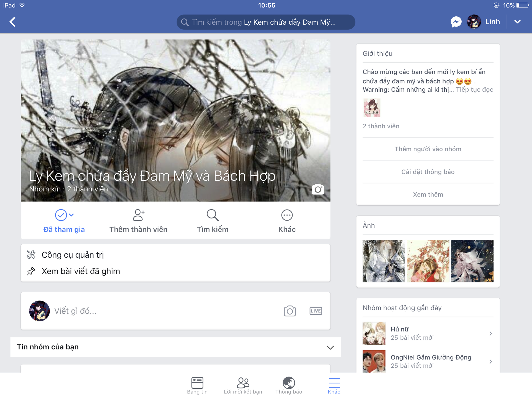Screen dimensions: 532x399
Task: Open Messenger from the header
Action: pos(456,22)
